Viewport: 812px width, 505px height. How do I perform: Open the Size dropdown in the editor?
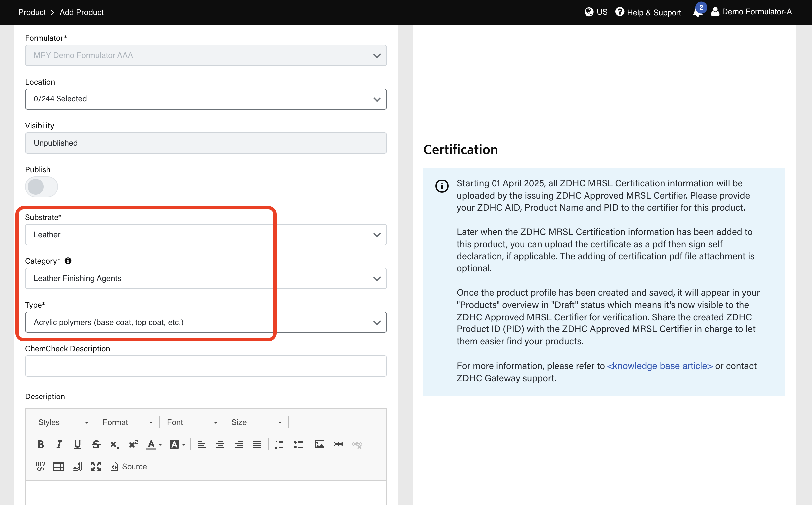pyautogui.click(x=256, y=422)
